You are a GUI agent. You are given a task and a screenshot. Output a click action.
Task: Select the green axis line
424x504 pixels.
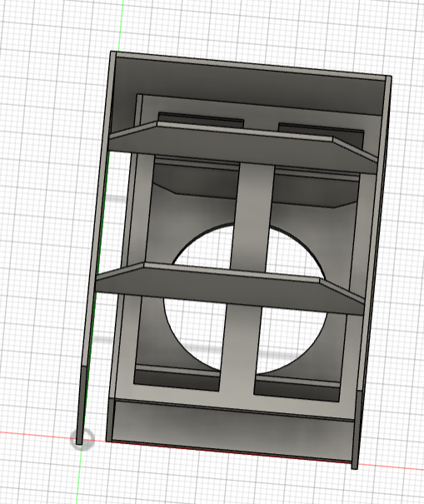pyautogui.click(x=122, y=24)
